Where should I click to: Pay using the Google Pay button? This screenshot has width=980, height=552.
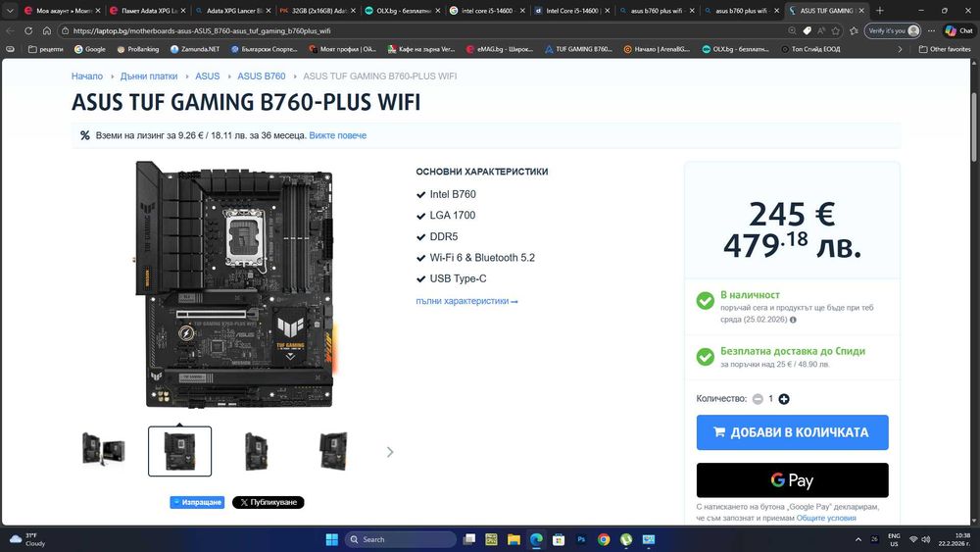tap(792, 480)
